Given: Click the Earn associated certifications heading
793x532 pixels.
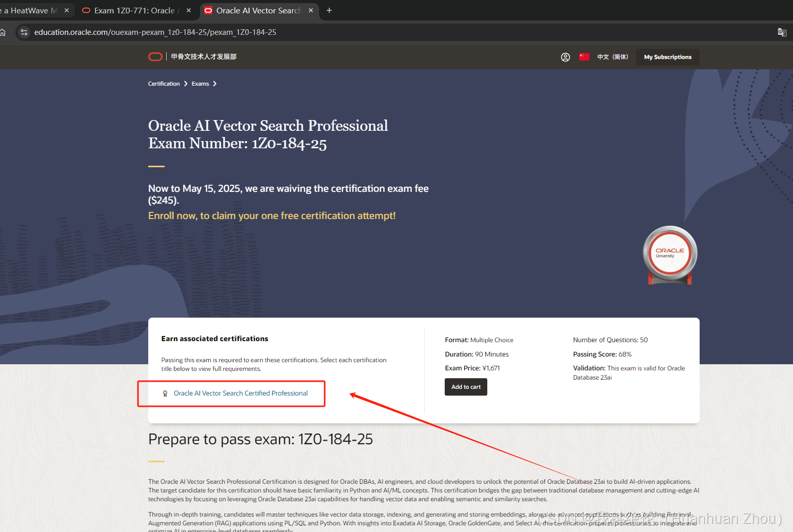Looking at the screenshot, I should point(215,339).
